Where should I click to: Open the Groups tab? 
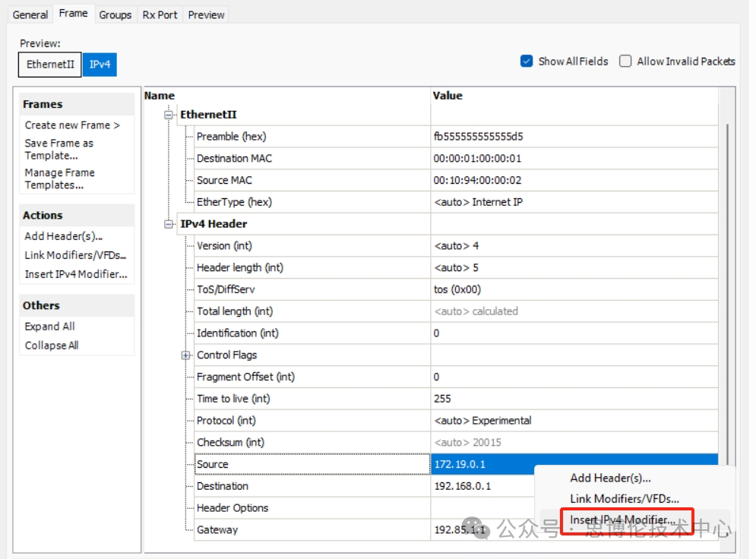(x=115, y=14)
